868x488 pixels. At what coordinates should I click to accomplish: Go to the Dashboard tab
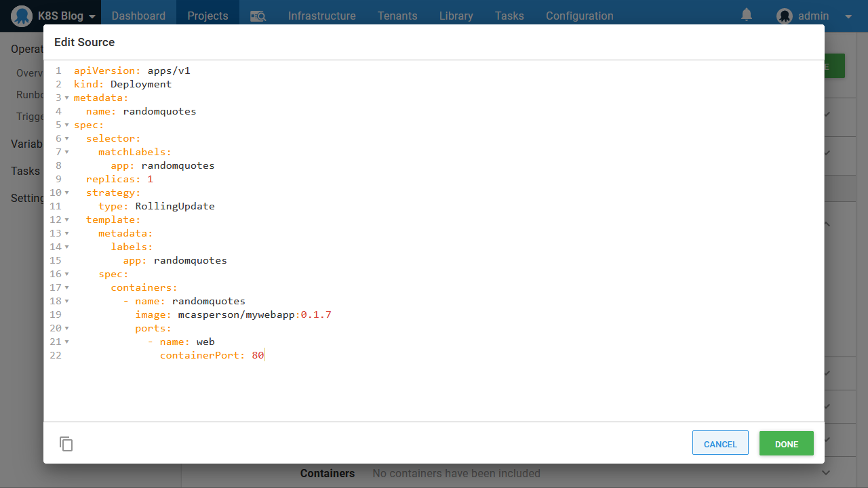pos(138,16)
